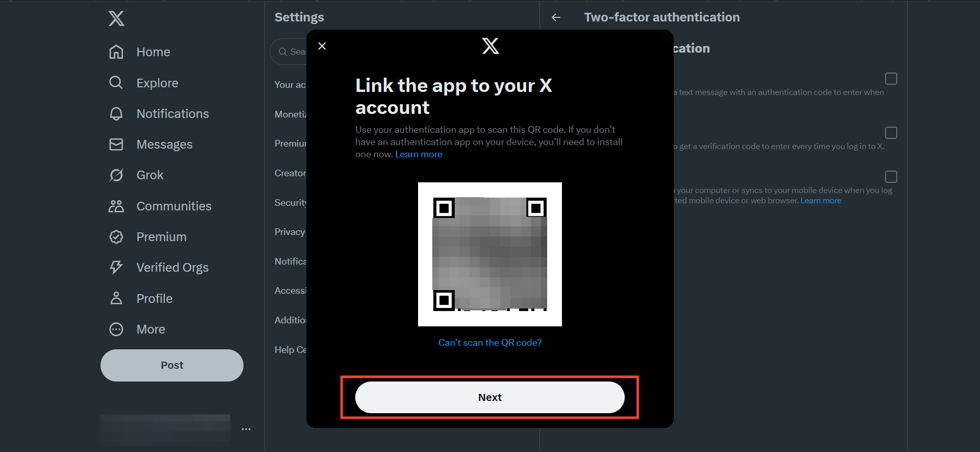Screen dimensions: 980x452
Task: Close the Link the app dialog
Action: coord(322,46)
